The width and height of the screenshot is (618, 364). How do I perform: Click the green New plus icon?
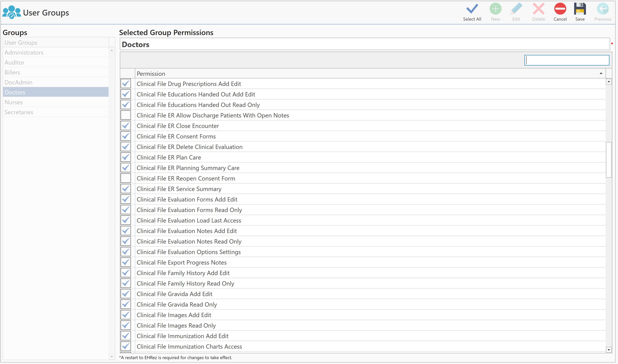(496, 9)
